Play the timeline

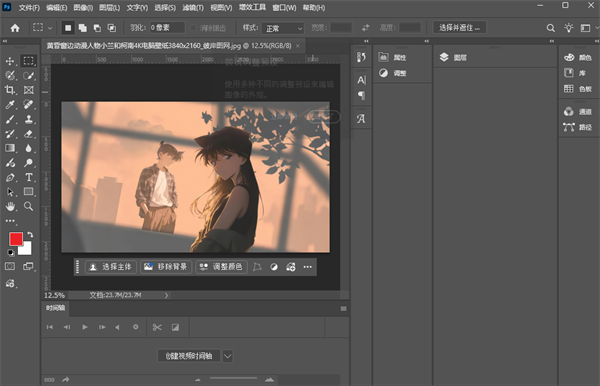click(x=85, y=327)
